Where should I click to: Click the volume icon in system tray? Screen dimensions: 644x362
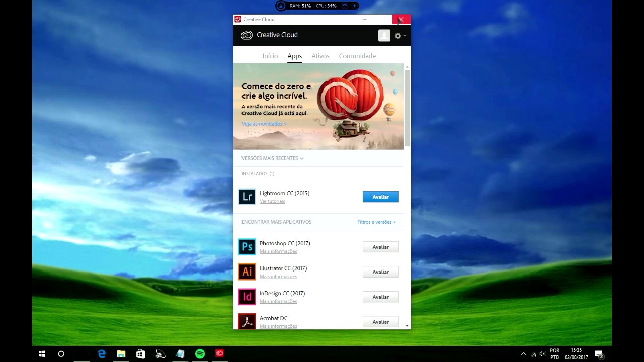542,354
